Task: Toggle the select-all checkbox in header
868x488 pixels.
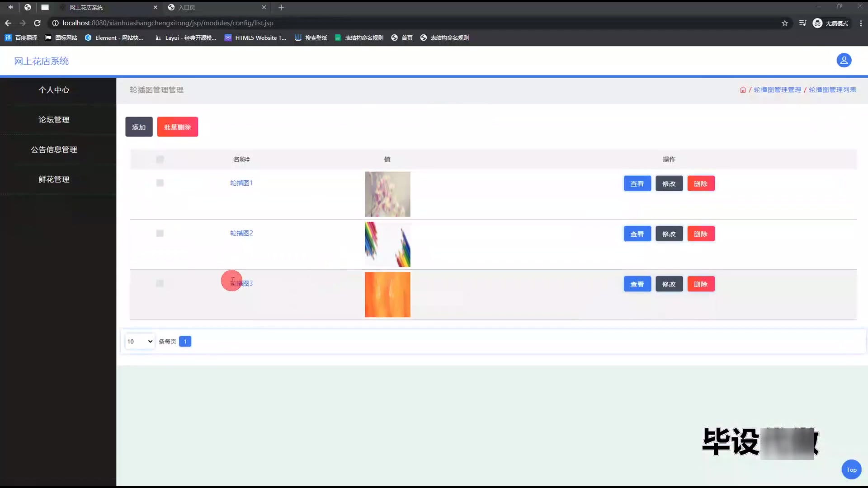Action: (160, 159)
